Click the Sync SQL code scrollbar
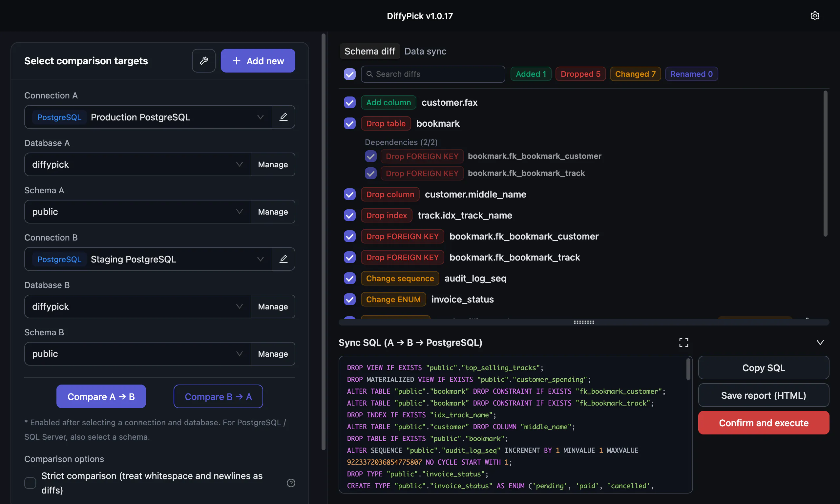840x504 pixels. tap(688, 369)
